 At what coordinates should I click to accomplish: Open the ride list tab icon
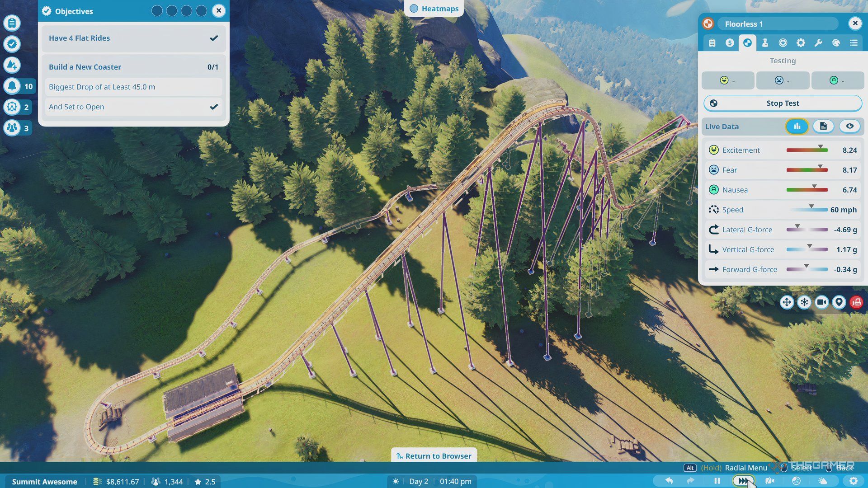pyautogui.click(x=854, y=42)
